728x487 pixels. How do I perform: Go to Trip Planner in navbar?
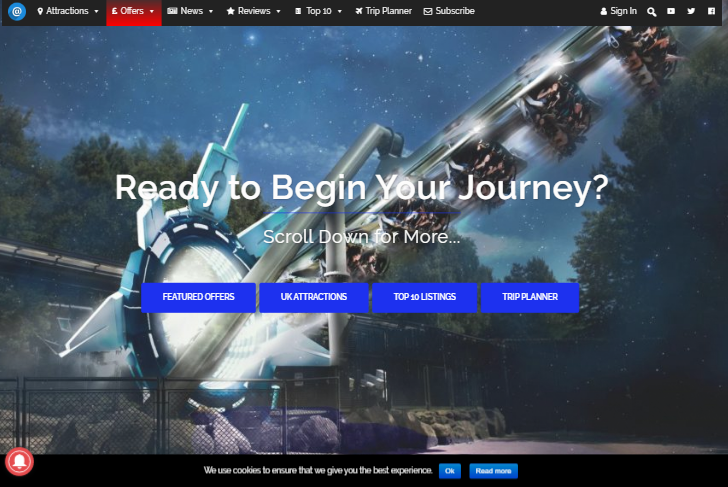click(x=383, y=11)
